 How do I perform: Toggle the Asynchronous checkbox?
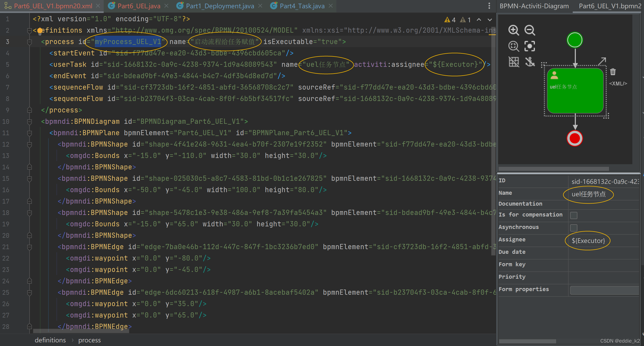tap(574, 228)
